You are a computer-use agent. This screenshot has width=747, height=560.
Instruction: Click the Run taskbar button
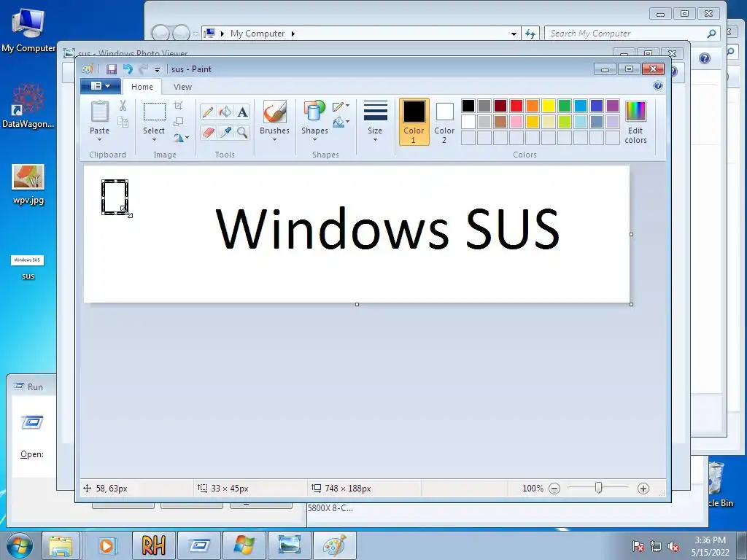[198, 545]
